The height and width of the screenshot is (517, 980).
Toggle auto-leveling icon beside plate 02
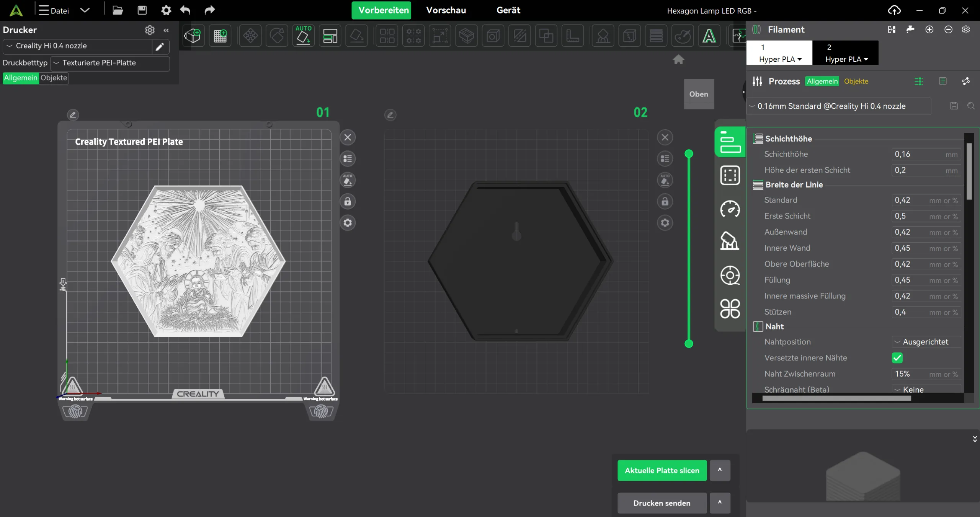(x=665, y=181)
